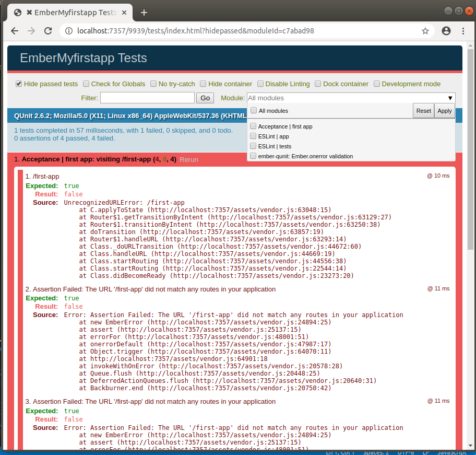Close the EmberMyfirstapp Tests tab
This screenshot has height=455, width=476.
(x=124, y=13)
